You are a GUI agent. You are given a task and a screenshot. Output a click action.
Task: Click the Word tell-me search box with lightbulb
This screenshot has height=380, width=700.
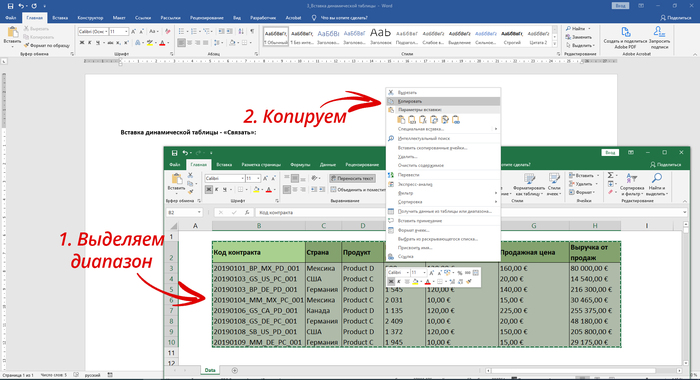340,18
